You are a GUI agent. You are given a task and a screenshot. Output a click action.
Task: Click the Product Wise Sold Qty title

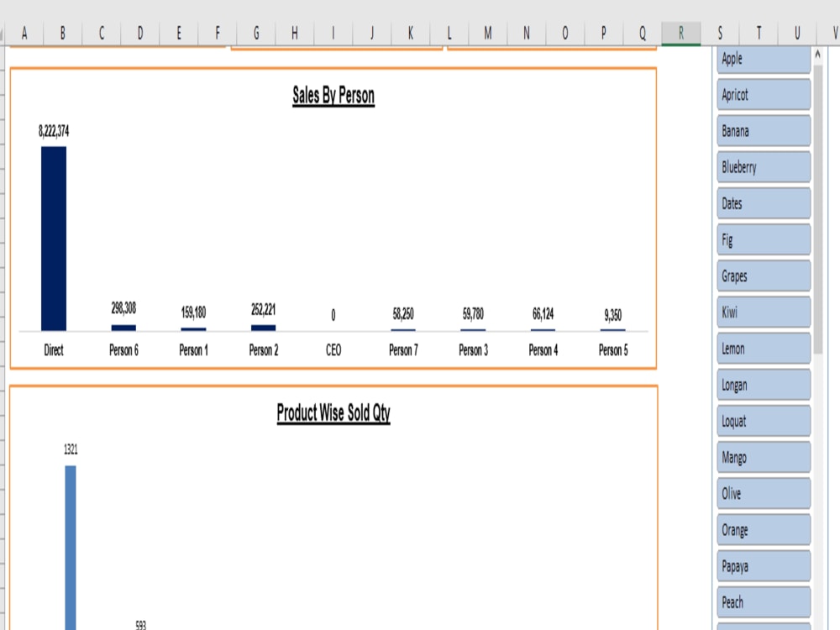(333, 413)
